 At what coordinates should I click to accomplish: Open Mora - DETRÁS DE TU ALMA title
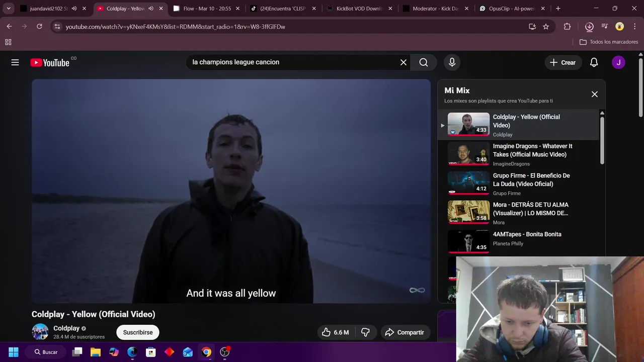click(530, 209)
